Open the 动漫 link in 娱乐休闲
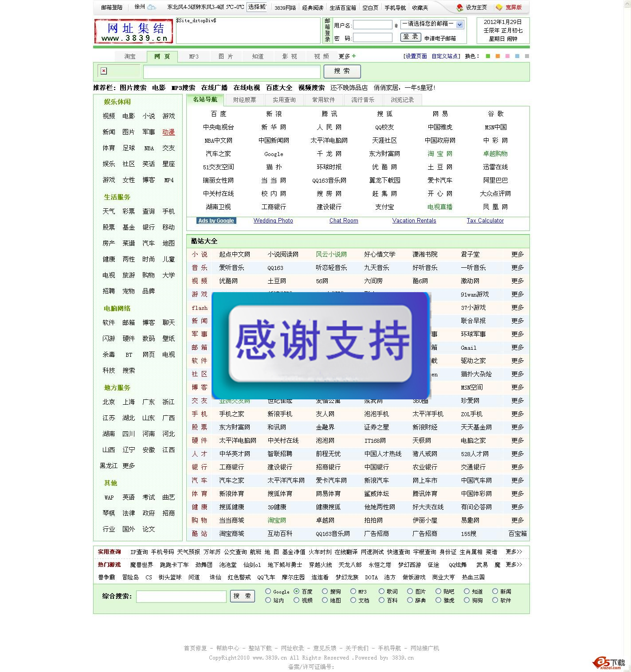Screen dimensions: 631x672 169,132
